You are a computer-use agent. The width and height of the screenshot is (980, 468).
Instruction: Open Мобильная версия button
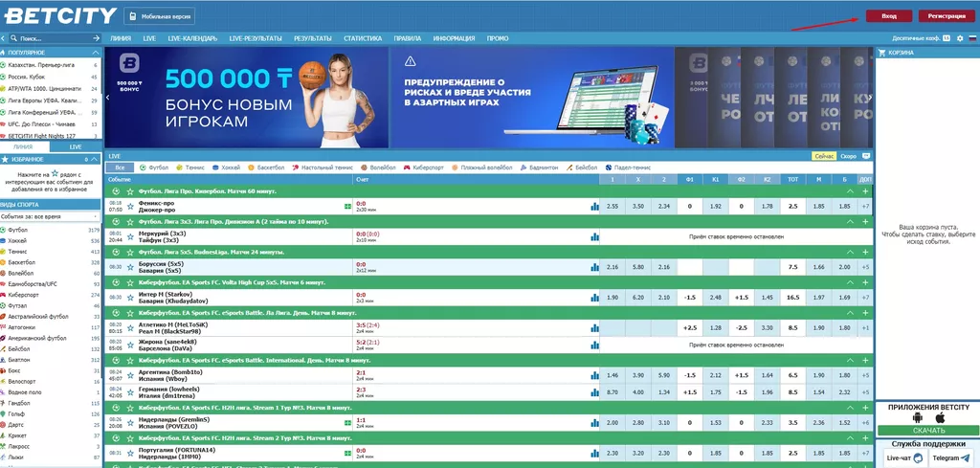pyautogui.click(x=160, y=15)
